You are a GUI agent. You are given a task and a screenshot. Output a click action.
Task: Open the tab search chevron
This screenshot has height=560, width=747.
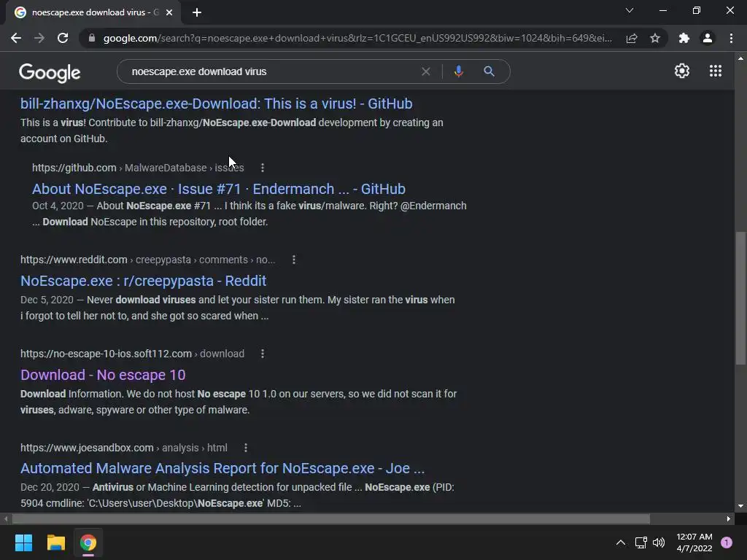pos(630,10)
